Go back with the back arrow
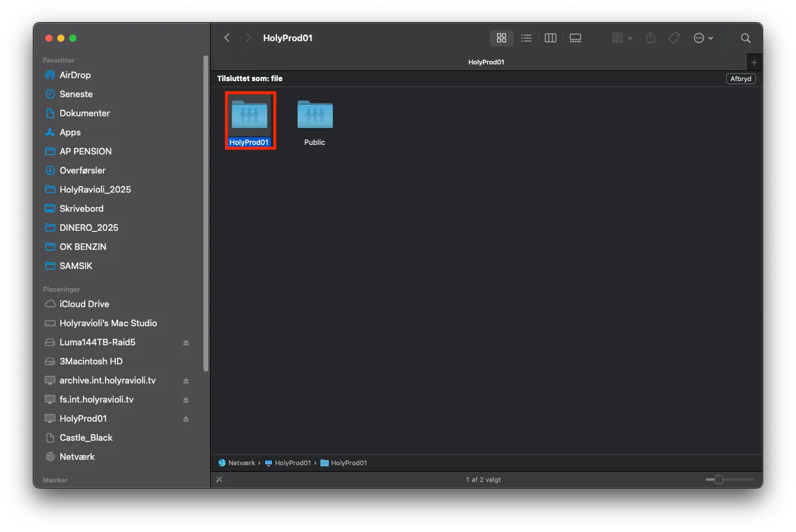Image resolution: width=796 pixels, height=532 pixels. pyautogui.click(x=227, y=38)
